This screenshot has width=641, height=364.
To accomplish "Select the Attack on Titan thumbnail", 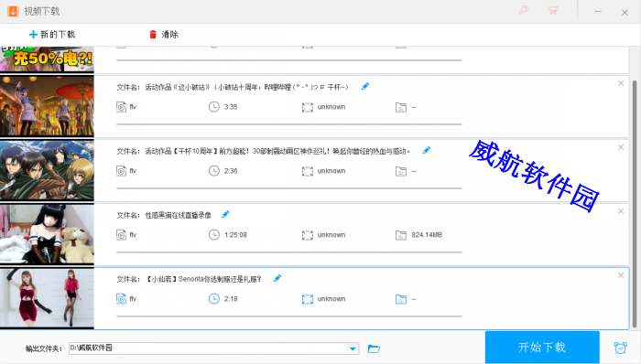I will [47, 171].
